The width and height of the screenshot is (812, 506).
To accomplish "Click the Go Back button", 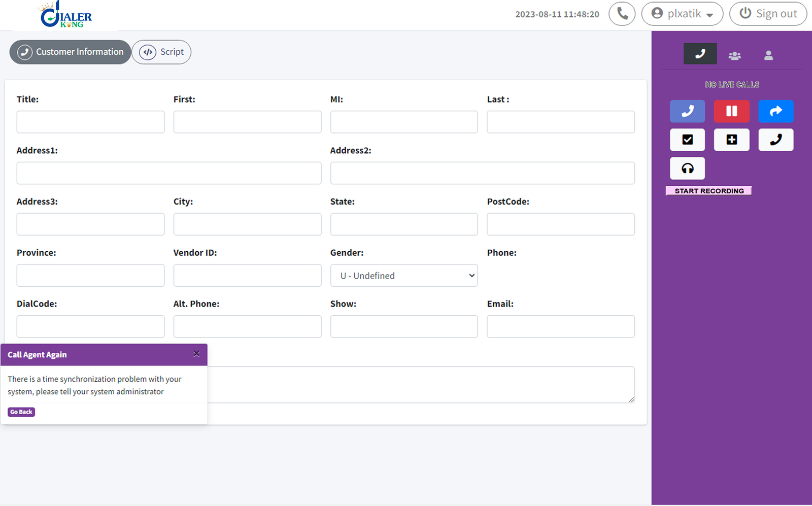I will (x=21, y=412).
